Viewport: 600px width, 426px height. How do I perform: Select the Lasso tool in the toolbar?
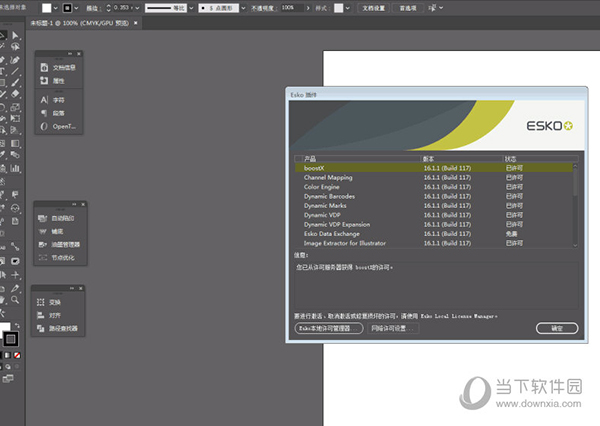pos(15,47)
